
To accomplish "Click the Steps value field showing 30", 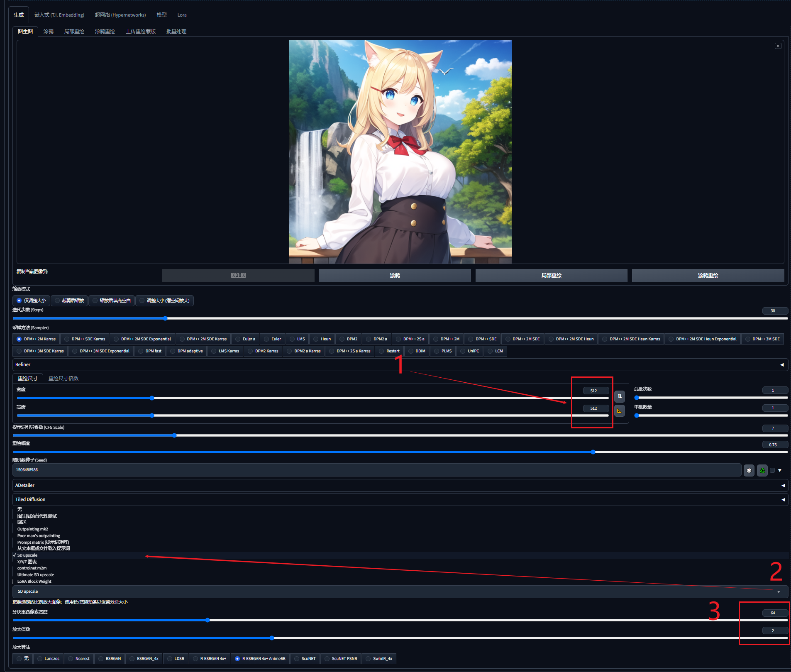I will [x=775, y=311].
